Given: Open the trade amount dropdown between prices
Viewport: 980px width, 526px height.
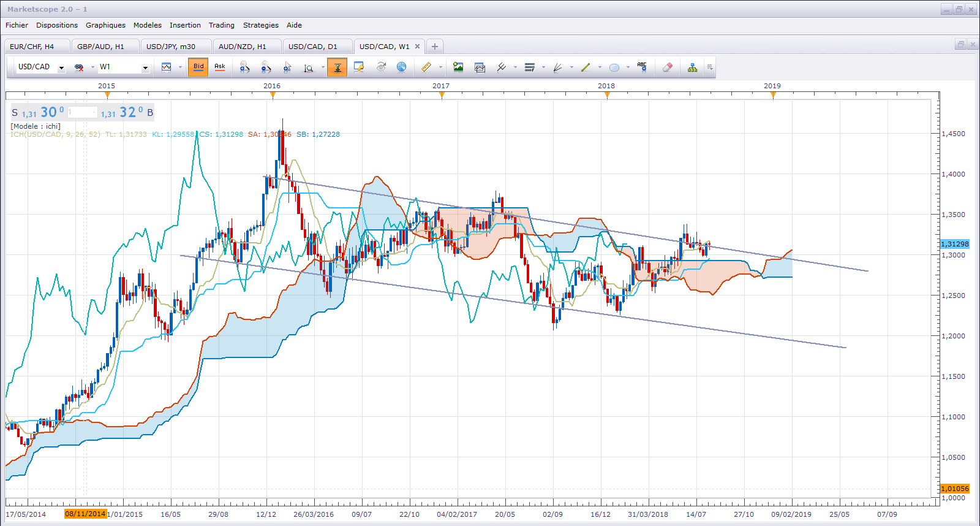Looking at the screenshot, I should (x=94, y=112).
